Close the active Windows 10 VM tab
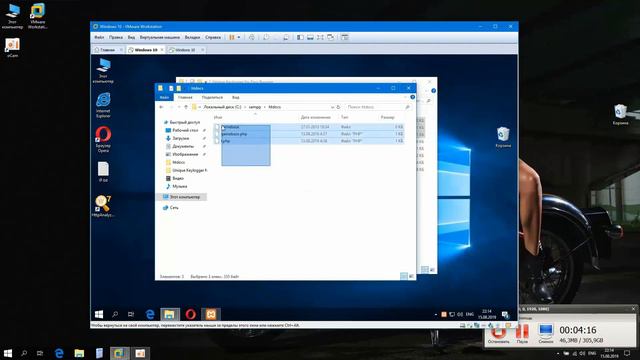The image size is (640, 360). (x=162, y=50)
